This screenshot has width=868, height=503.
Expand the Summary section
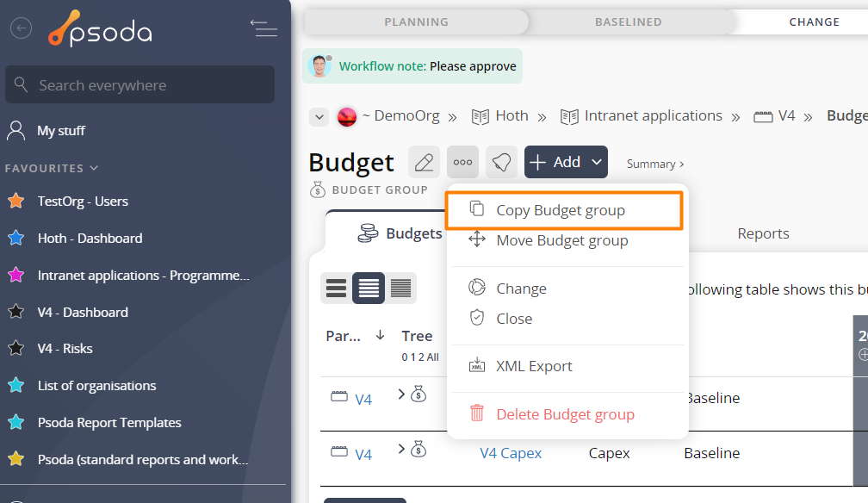click(x=654, y=164)
